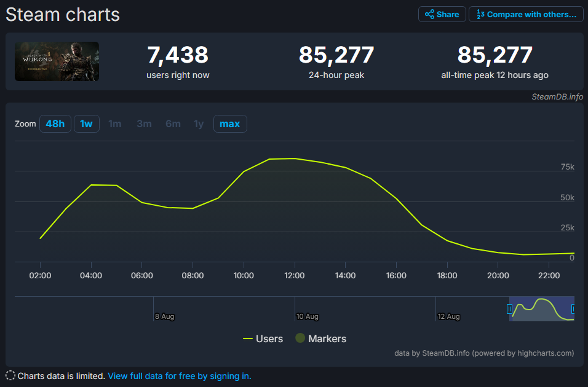The image size is (588, 387).
Task: Open View full data by signing in link
Action: point(179,376)
